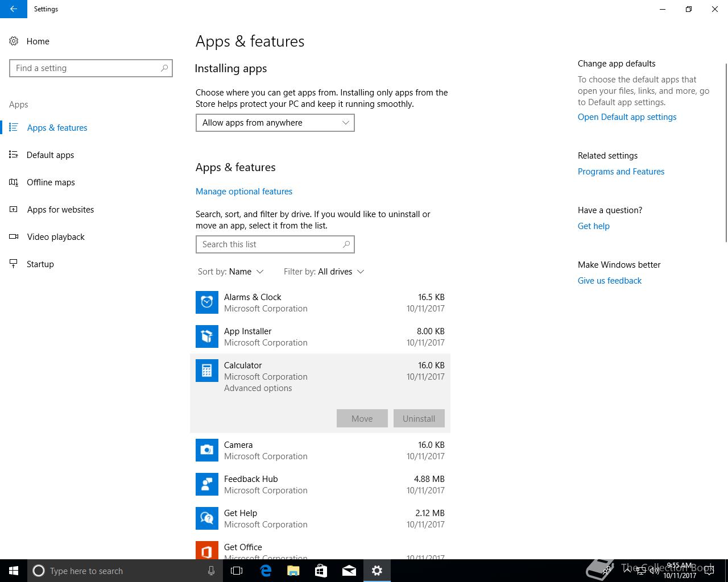Click Give us feedback link
Viewport: 728px width, 582px height.
(x=610, y=281)
